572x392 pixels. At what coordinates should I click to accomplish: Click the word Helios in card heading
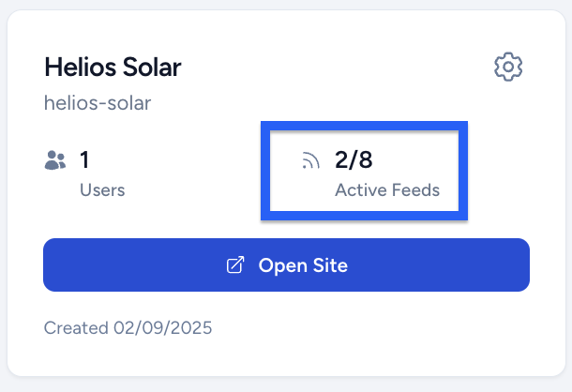tap(81, 68)
